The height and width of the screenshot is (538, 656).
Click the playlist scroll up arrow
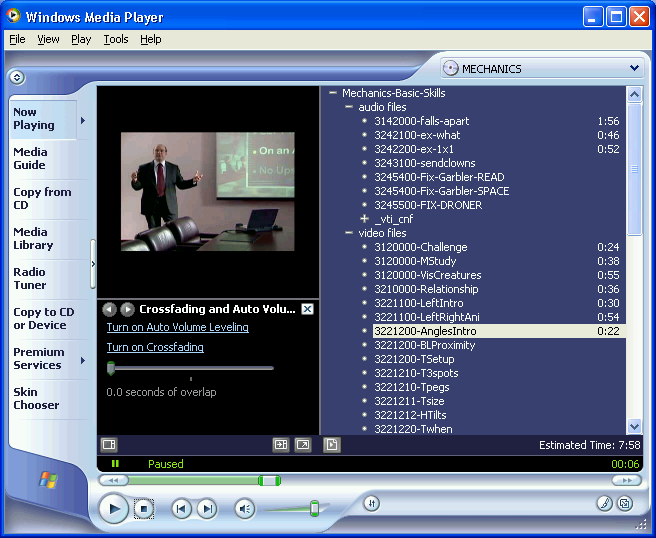click(x=634, y=95)
